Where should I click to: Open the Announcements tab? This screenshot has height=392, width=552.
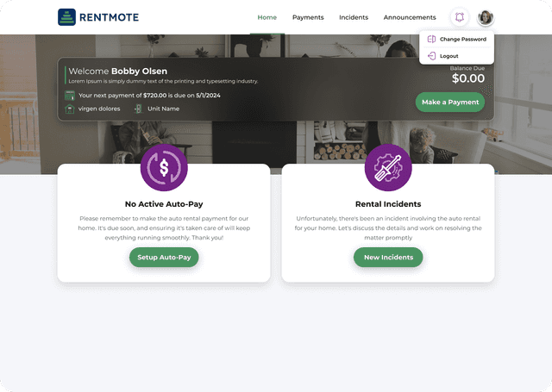pos(410,17)
